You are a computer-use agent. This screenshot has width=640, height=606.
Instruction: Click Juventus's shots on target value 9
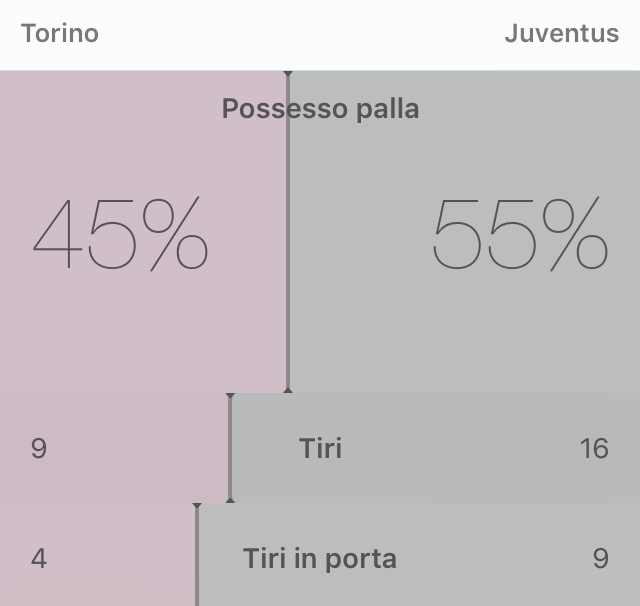601,558
